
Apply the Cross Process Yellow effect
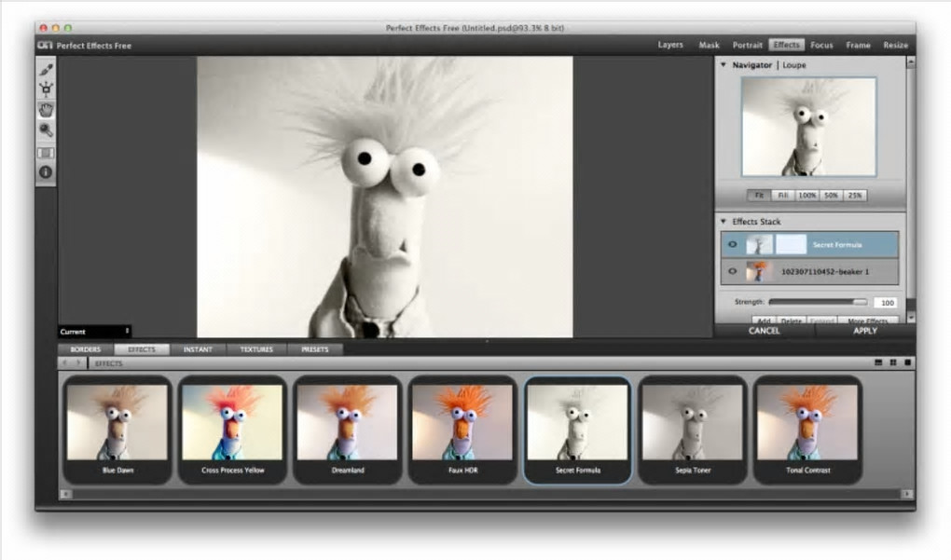tap(232, 430)
